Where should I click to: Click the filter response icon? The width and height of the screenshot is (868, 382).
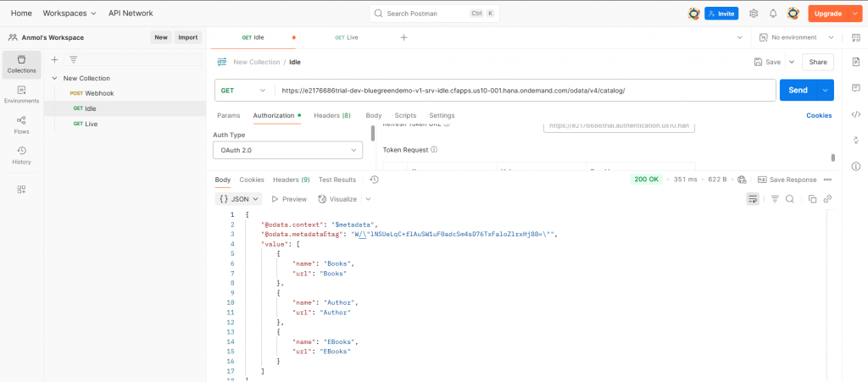pos(775,199)
